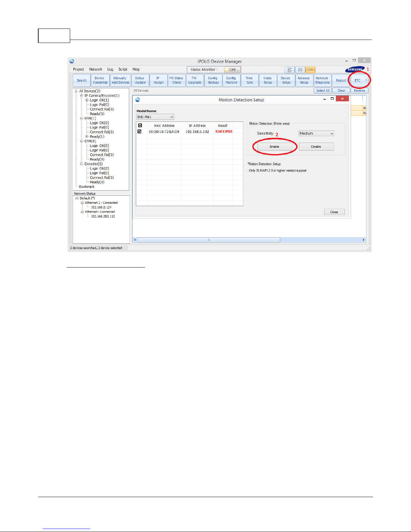
Task: Close the Motion Detection Setup dialog via Close button
Action: tap(334, 212)
